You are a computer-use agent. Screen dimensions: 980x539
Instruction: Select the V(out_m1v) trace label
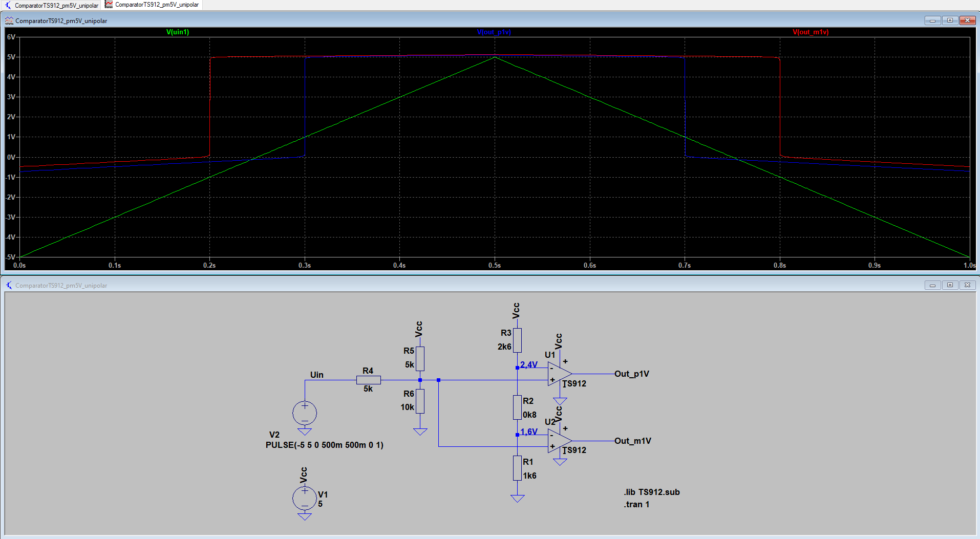pos(811,32)
